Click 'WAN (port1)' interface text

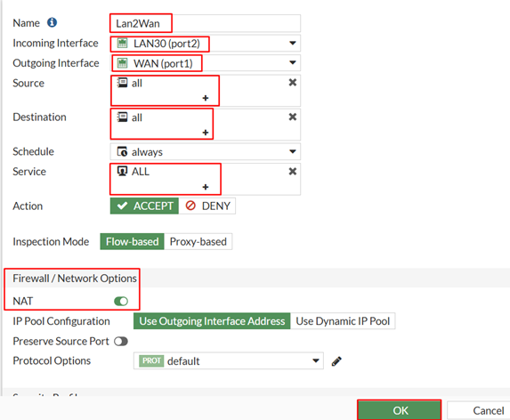coord(163,63)
